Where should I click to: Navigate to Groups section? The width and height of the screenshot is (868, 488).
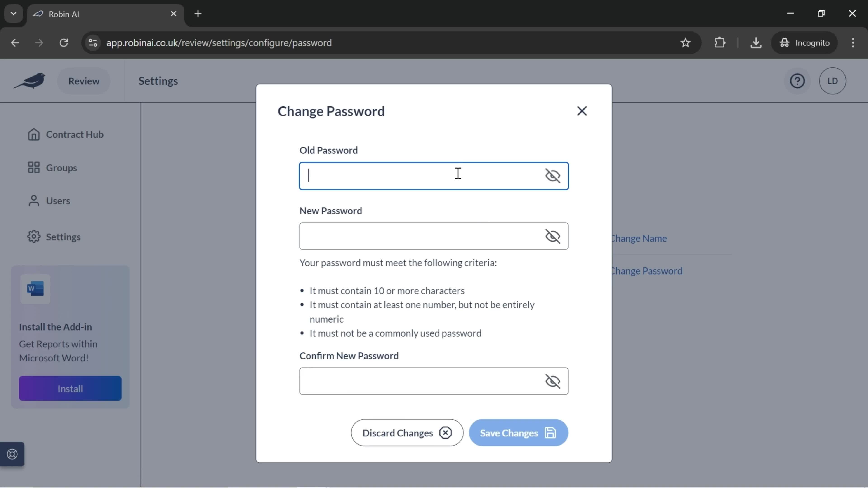(61, 167)
